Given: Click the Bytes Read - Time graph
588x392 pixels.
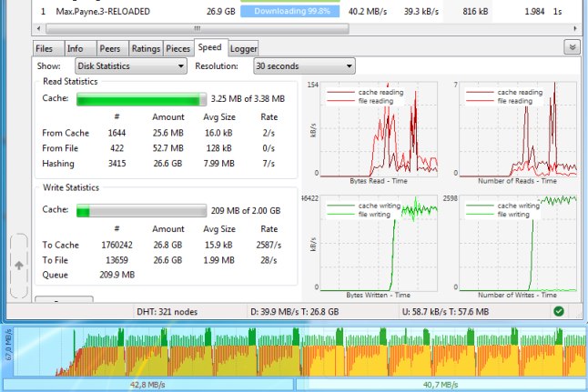Looking at the screenshot, I should pos(379,129).
